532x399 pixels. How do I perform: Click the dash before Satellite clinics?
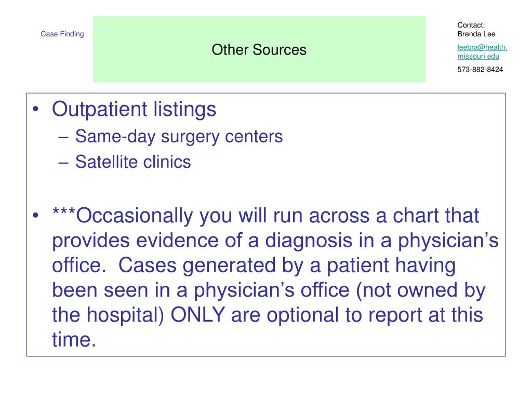(x=63, y=163)
